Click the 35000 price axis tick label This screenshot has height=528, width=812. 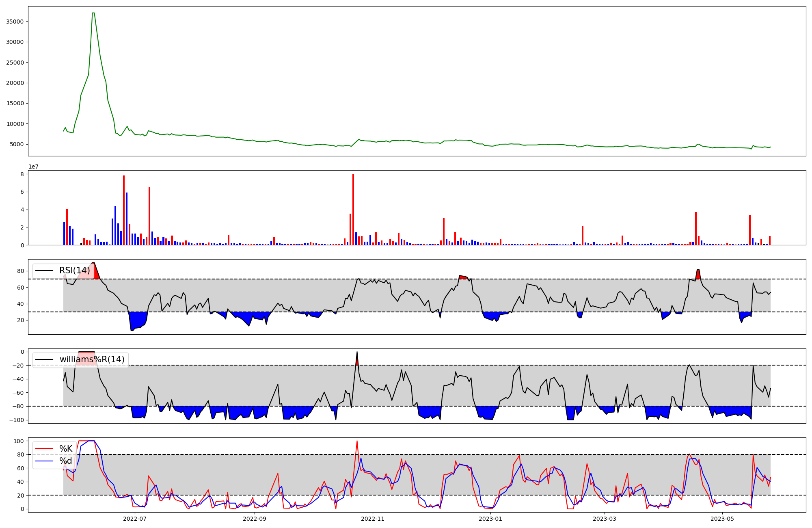click(x=15, y=22)
